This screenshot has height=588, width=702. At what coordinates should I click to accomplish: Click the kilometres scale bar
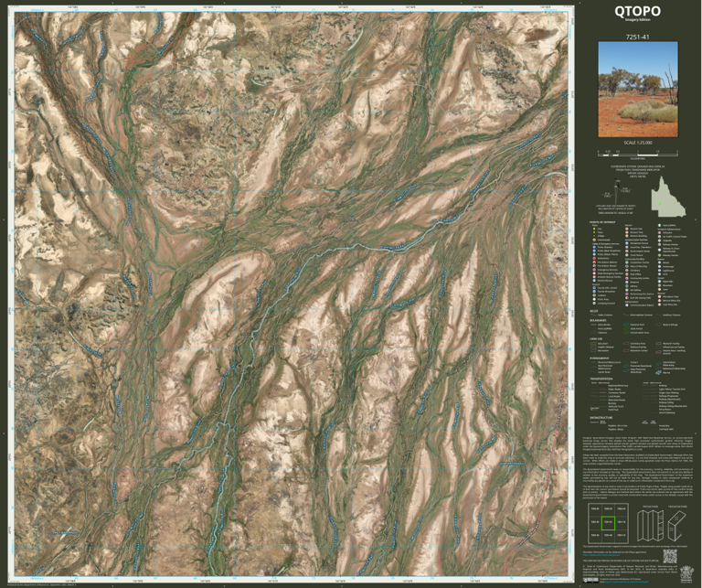click(638, 153)
